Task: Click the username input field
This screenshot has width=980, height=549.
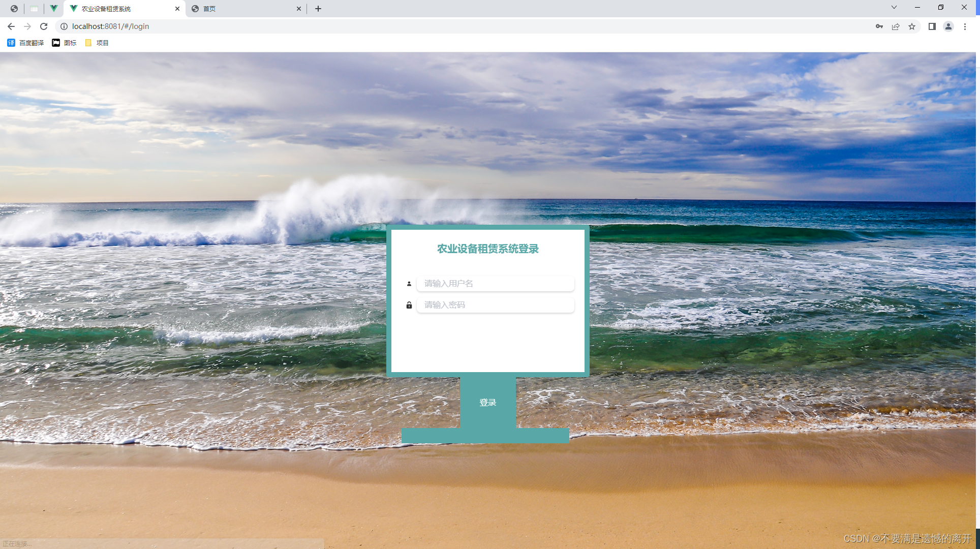Action: click(x=495, y=284)
